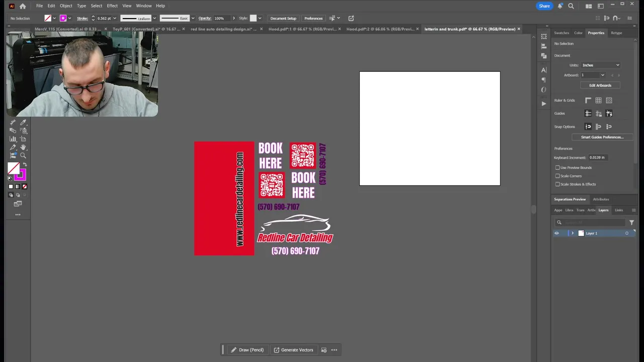Screen dimensions: 644x362
Task: Open the Basic brush definition dropdown
Action: (193, 18)
